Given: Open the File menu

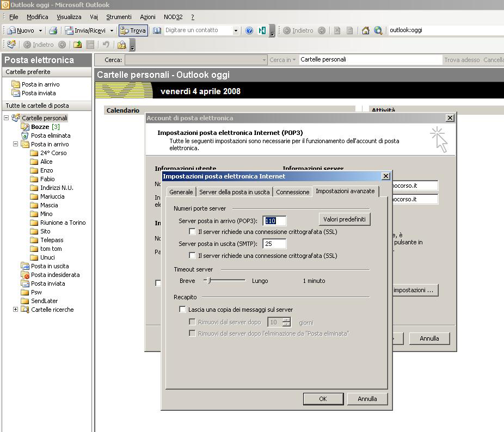Looking at the screenshot, I should 14,17.
